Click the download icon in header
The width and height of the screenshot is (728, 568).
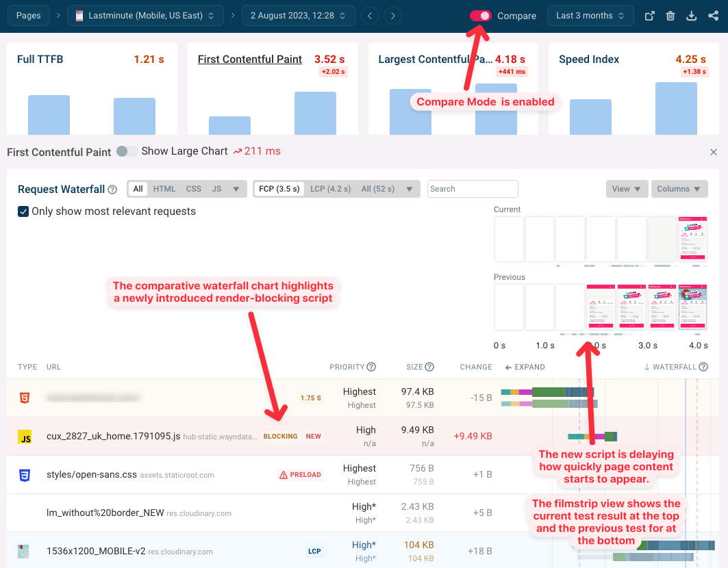point(691,16)
